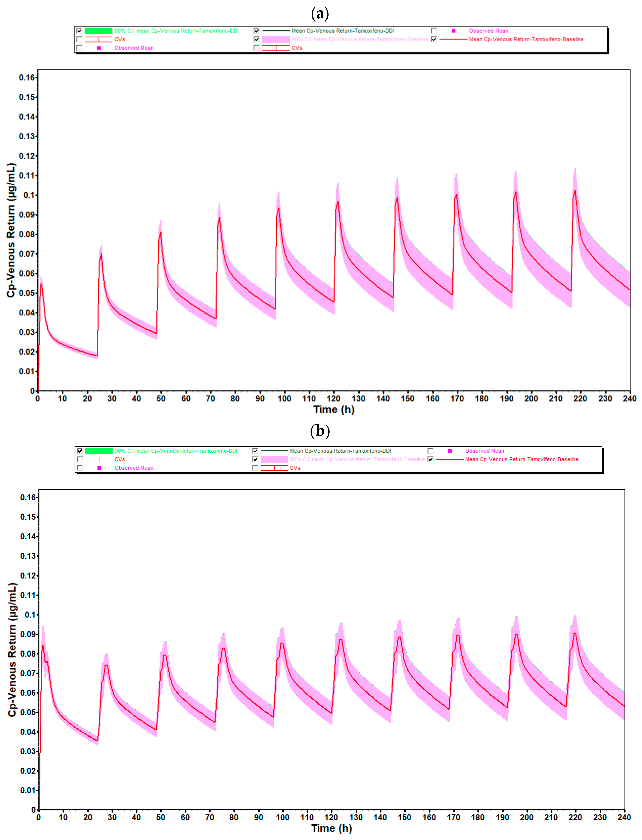Select 'Mean Cp-Venous Return-Tamoxifeno-Baseline' label in legend (a)
The image size is (642, 840).
(x=526, y=39)
